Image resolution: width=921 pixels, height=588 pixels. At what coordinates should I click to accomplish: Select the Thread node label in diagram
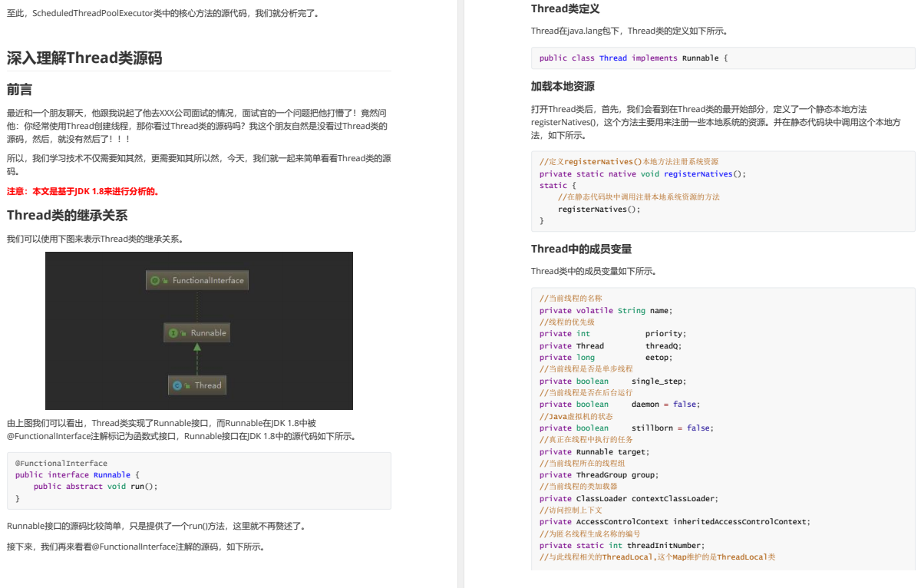208,385
